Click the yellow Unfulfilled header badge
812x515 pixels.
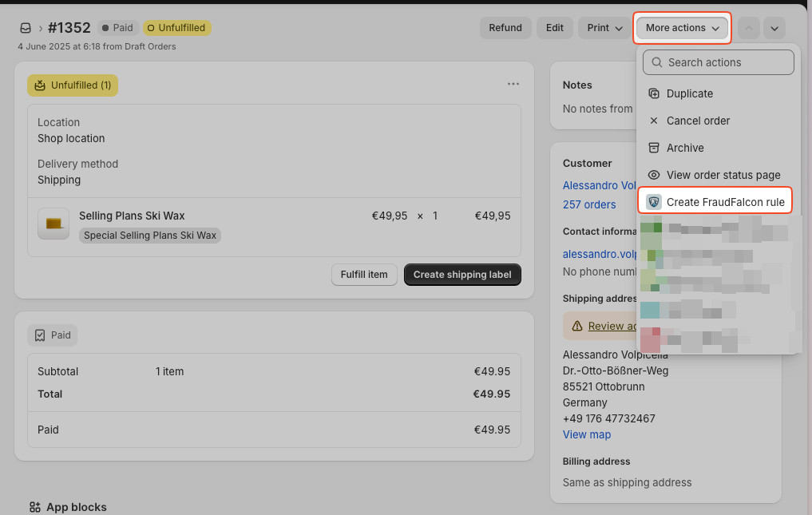tap(176, 28)
